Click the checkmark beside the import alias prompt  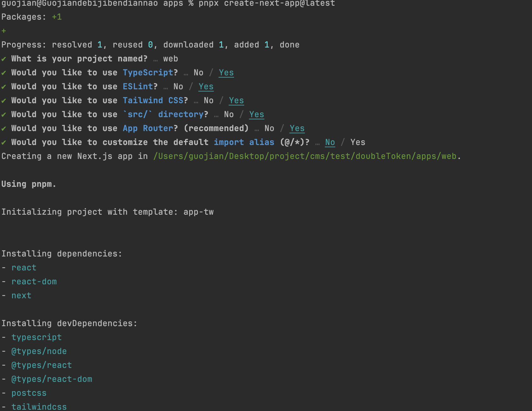click(4, 142)
